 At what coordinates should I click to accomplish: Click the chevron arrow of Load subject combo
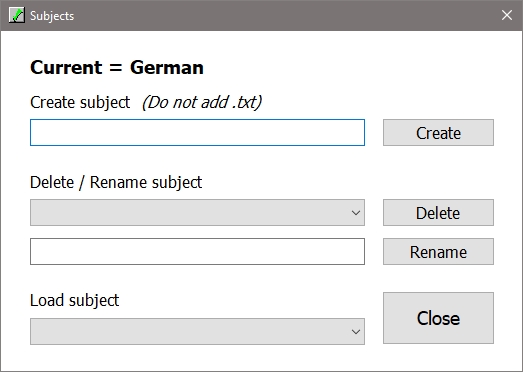pyautogui.click(x=356, y=331)
